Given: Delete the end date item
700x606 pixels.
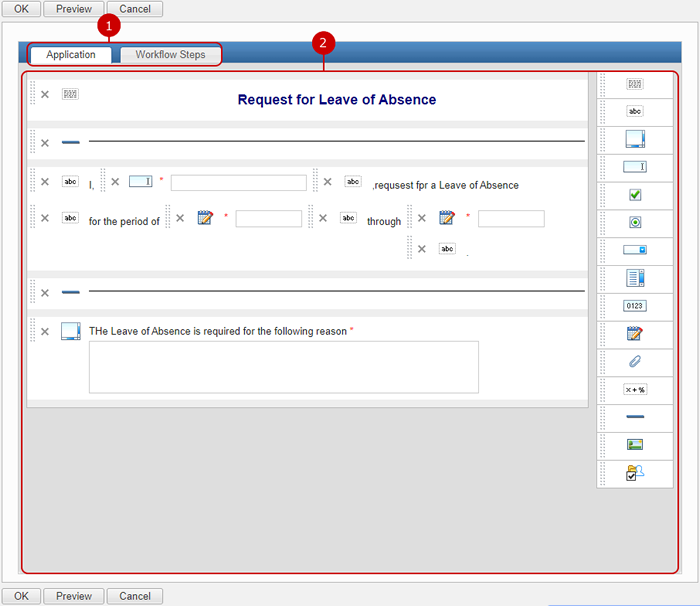Looking at the screenshot, I should (422, 218).
